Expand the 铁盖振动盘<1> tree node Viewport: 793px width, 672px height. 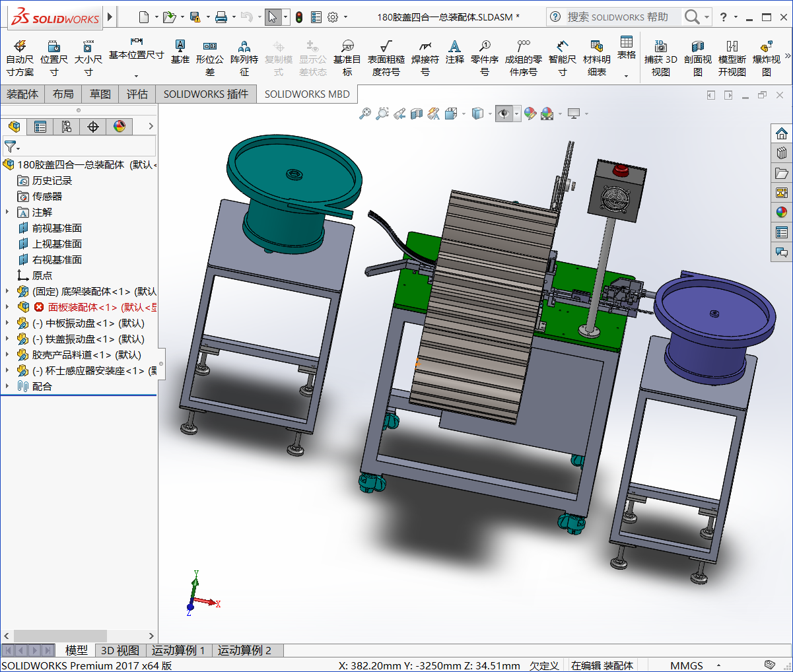point(7,339)
